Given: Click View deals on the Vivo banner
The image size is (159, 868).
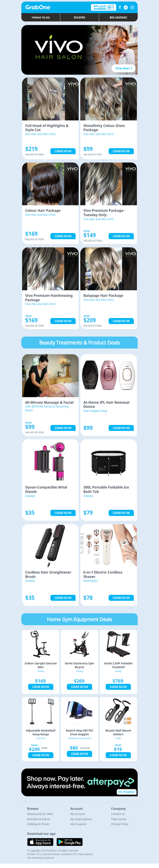Looking at the screenshot, I should click(x=124, y=68).
